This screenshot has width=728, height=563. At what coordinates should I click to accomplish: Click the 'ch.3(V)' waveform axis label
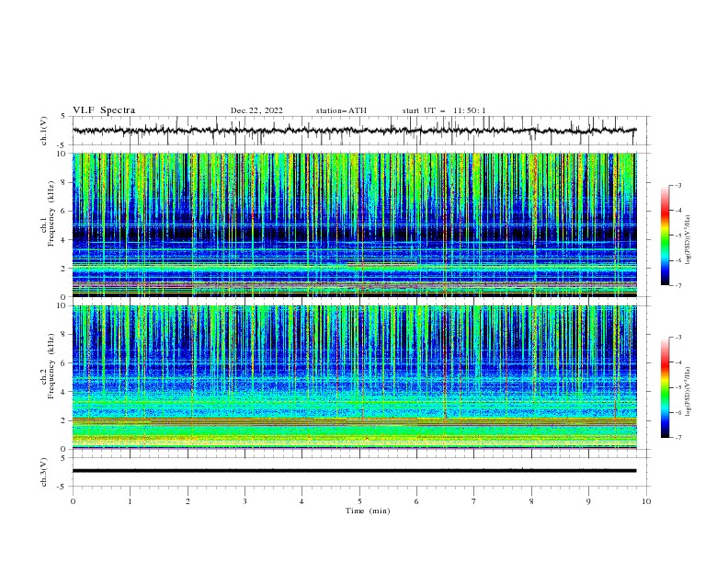(x=43, y=472)
